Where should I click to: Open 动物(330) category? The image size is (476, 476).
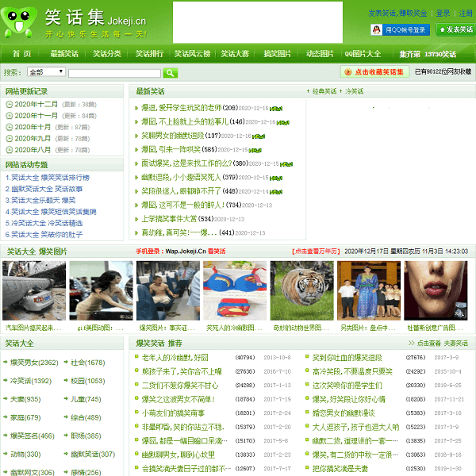coord(25,454)
